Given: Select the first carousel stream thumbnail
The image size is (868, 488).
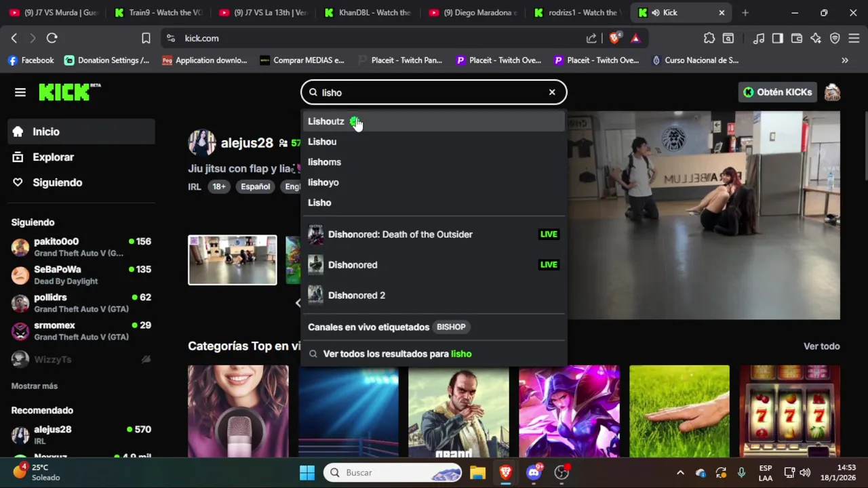Looking at the screenshot, I should tap(233, 260).
